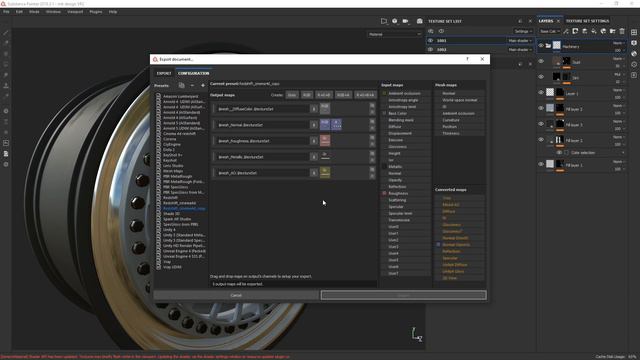This screenshot has width=640, height=360.
Task: Open the blend mode dropdown for Machinery layer
Action: [x=618, y=43]
